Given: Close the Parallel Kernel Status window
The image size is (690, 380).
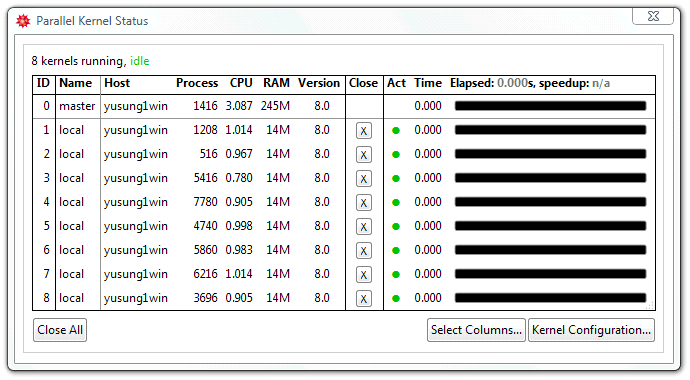Looking at the screenshot, I should coord(653,16).
